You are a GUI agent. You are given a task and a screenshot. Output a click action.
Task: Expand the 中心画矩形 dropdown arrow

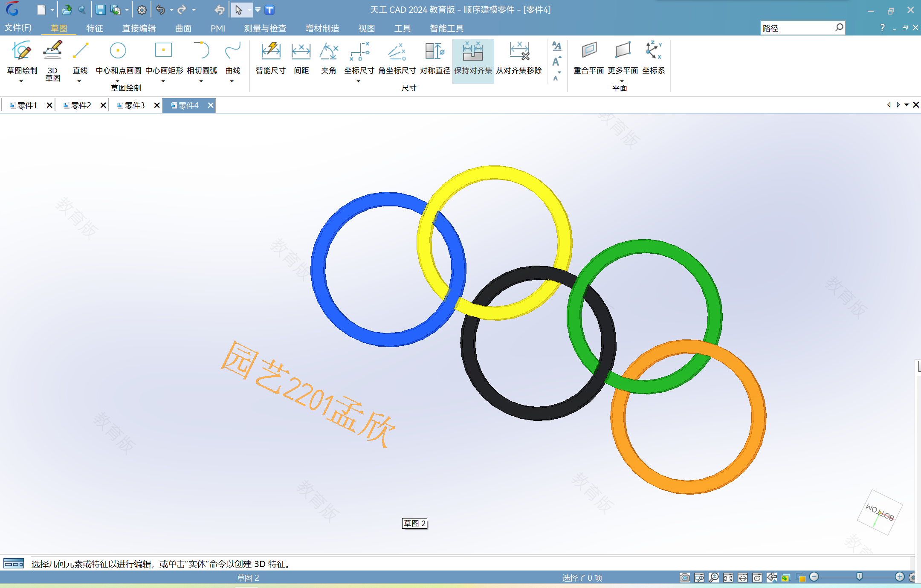click(163, 81)
